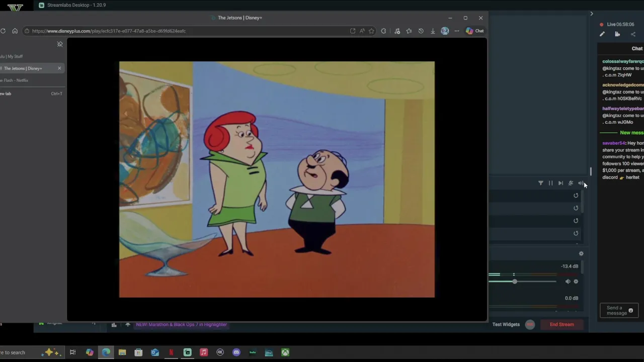Open the favorites list icon in toolbar
The image size is (644, 362).
(x=409, y=31)
